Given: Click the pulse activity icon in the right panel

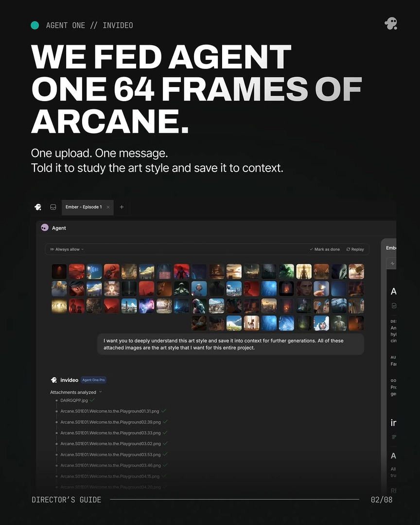Looking at the screenshot, I should tap(393, 263).
